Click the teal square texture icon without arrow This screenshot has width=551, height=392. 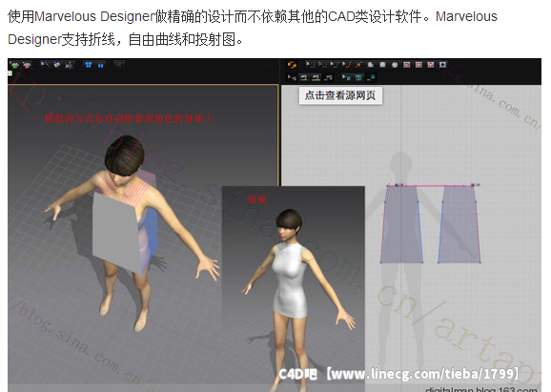coord(358,77)
